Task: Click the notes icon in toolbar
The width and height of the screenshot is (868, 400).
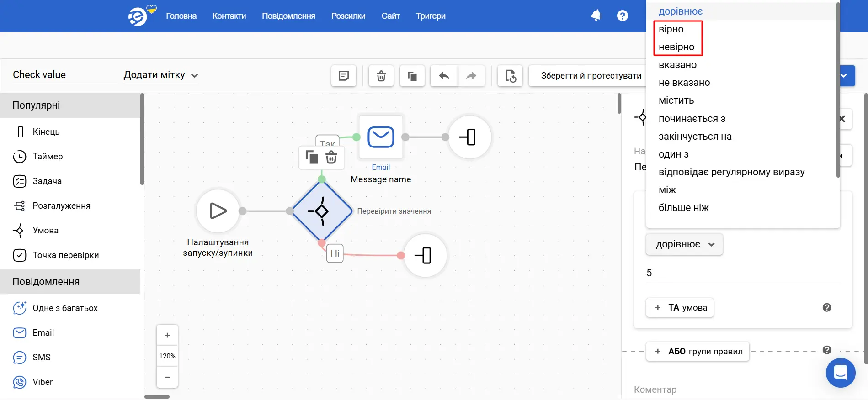Action: [x=344, y=76]
